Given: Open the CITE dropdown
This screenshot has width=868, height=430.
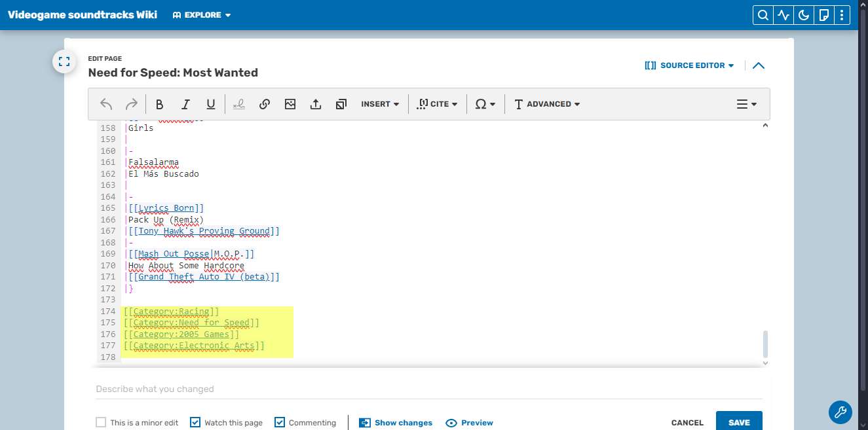Looking at the screenshot, I should (x=438, y=104).
